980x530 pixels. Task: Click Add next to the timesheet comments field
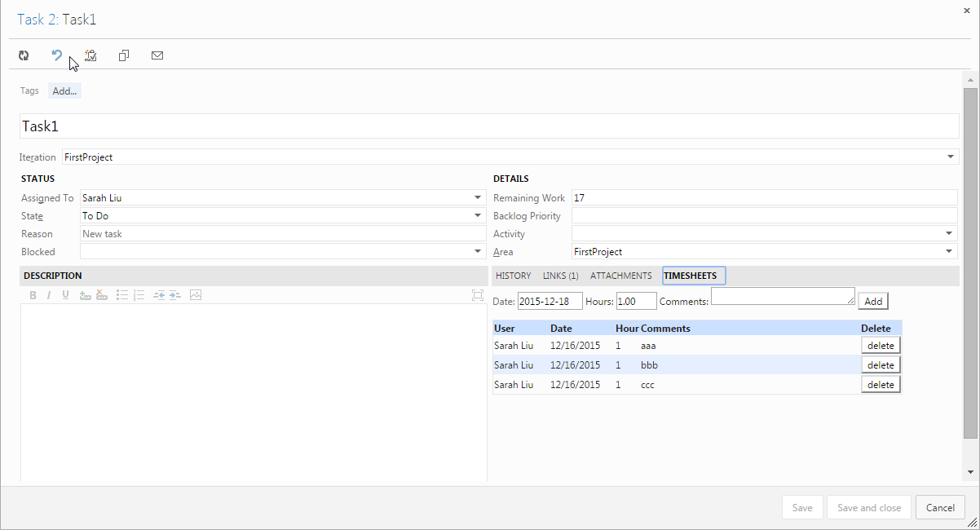coord(872,301)
